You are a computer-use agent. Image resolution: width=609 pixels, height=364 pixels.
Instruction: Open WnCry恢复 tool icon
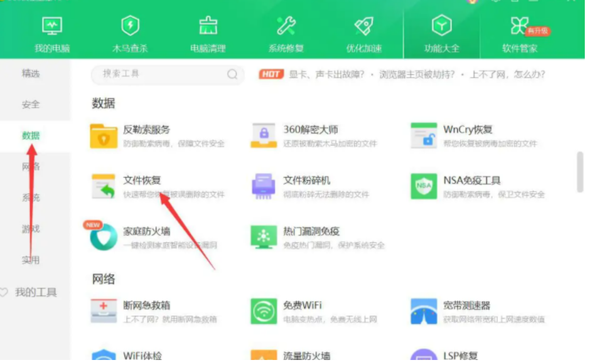point(424,136)
